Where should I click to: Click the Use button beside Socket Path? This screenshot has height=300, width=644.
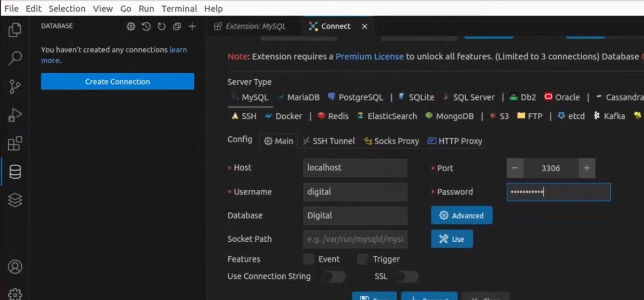pos(452,239)
